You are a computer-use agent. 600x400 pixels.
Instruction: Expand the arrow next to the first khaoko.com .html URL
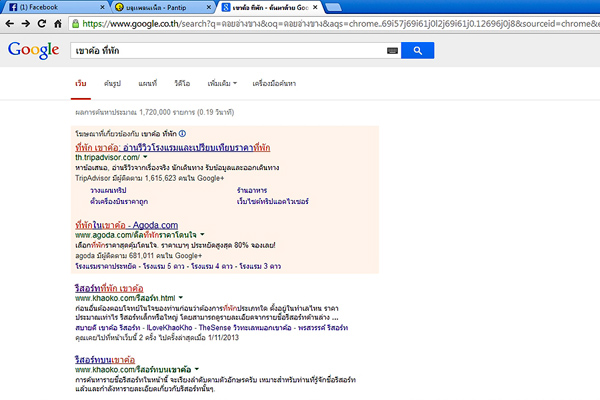click(181, 297)
